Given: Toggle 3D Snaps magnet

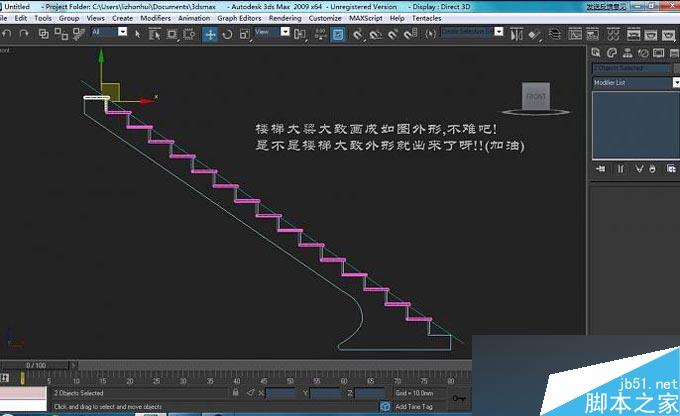Looking at the screenshot, I should click(357, 34).
